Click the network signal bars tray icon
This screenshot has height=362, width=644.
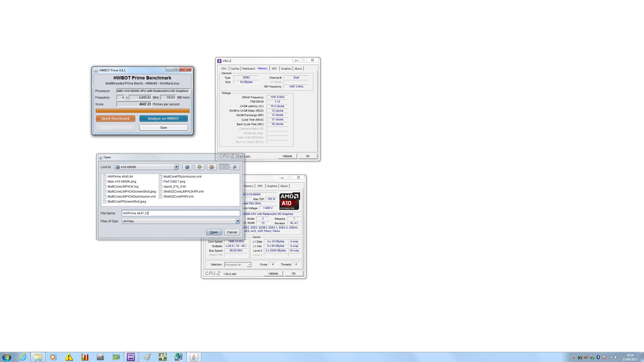coord(610,357)
